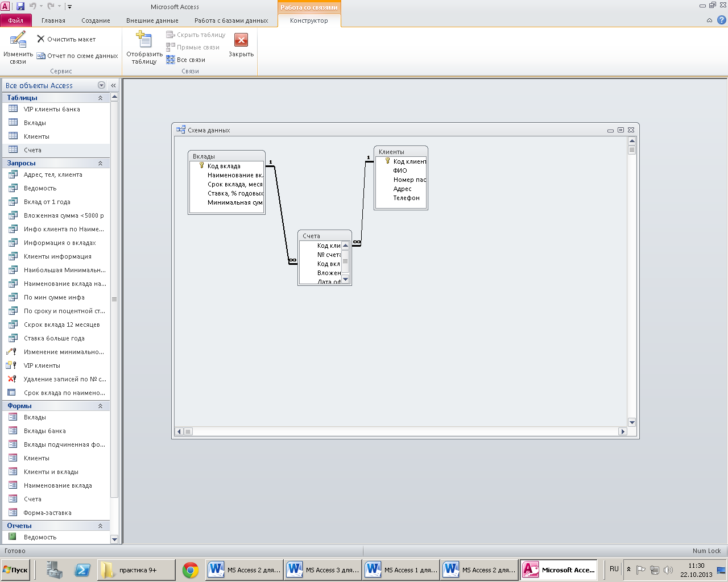Select make-table query VIP клиенты

pyautogui.click(x=56, y=365)
